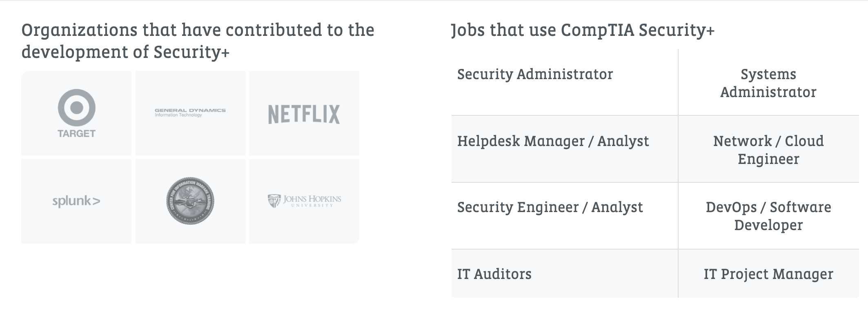Click the TARGET text under the bullseye
Image resolution: width=868 pixels, height=332 pixels.
[76, 134]
